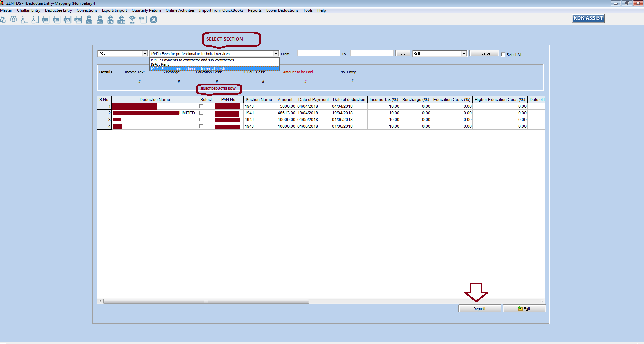Choose 194I Rent option in list
This screenshot has width=644, height=344.
pos(214,64)
